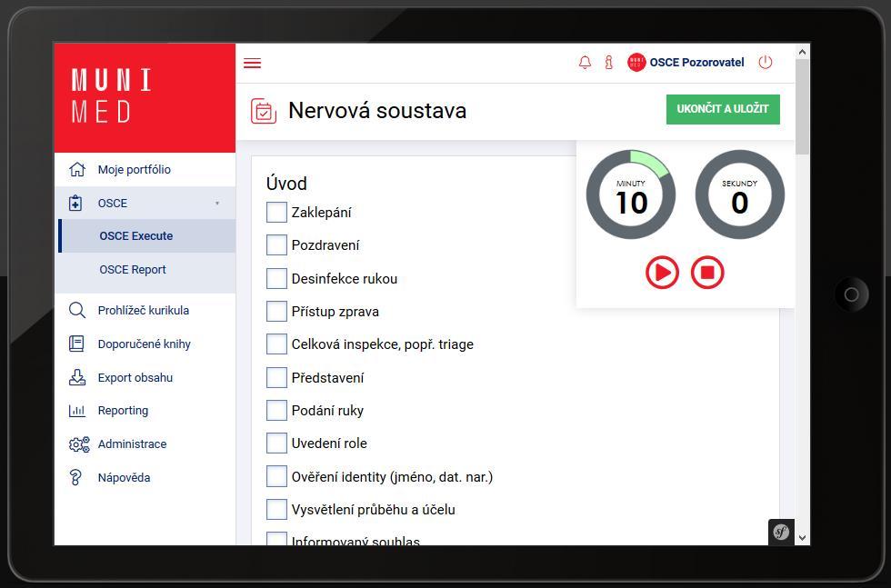Image resolution: width=891 pixels, height=588 pixels.
Task: Click the Úvod section heading
Action: tap(286, 184)
